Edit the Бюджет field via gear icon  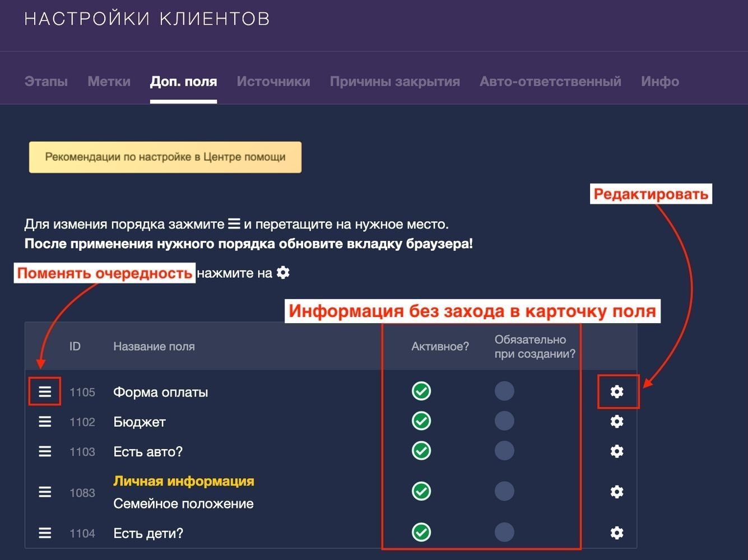click(617, 421)
